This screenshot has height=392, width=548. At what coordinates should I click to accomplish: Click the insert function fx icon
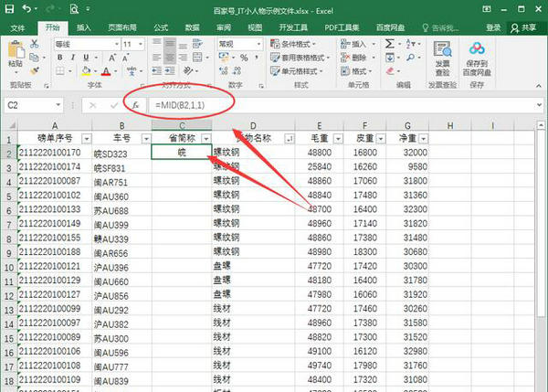click(x=135, y=105)
